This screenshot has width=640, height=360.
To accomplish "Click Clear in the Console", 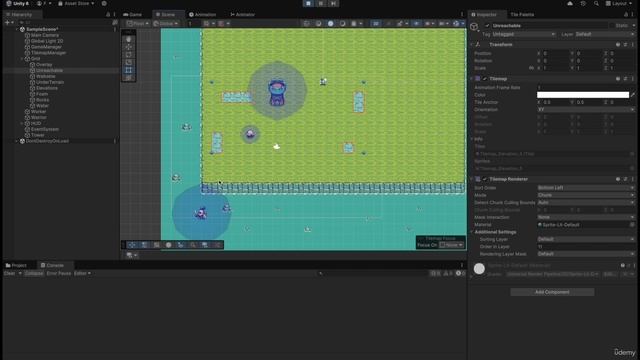I will click(x=10, y=273).
